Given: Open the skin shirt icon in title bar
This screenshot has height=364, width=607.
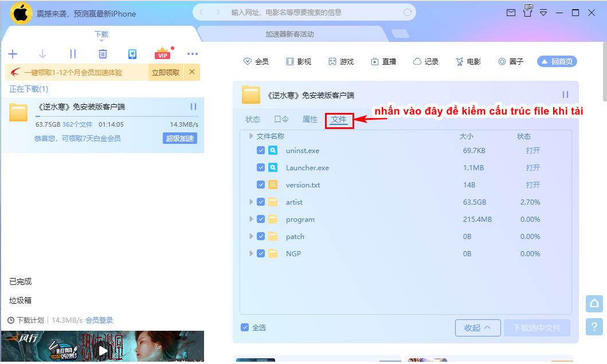Looking at the screenshot, I should pos(527,11).
